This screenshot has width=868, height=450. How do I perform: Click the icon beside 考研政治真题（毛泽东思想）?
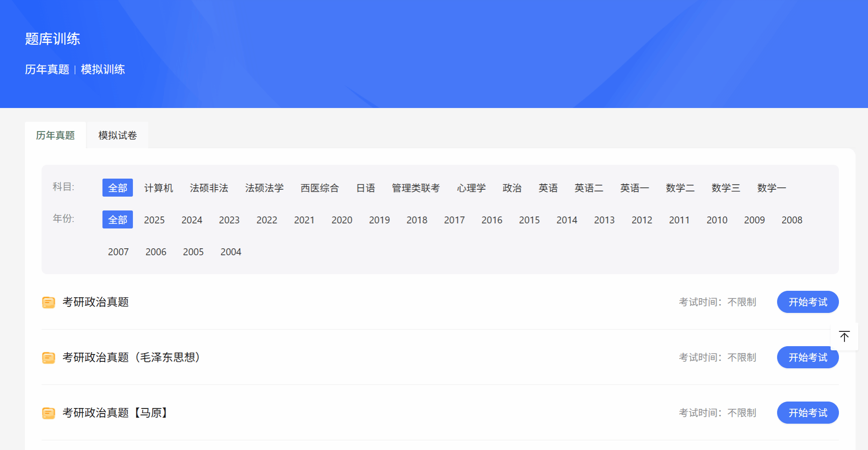click(48, 358)
